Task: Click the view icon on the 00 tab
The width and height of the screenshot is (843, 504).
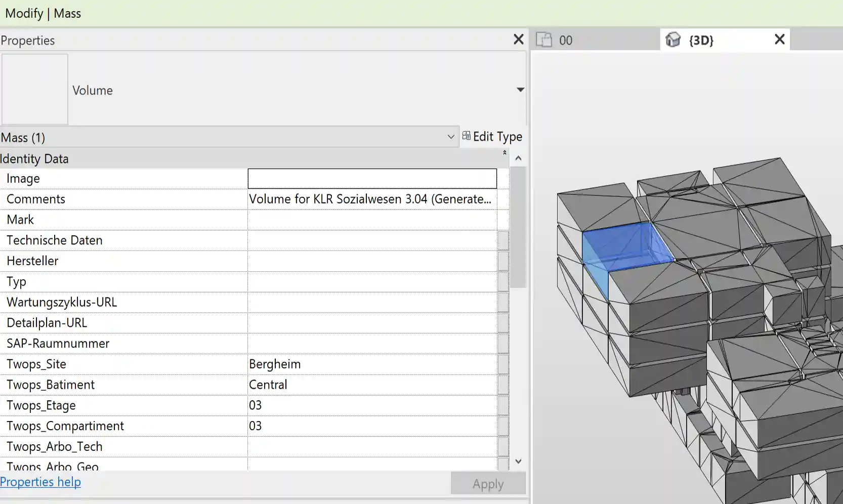Action: click(x=545, y=39)
